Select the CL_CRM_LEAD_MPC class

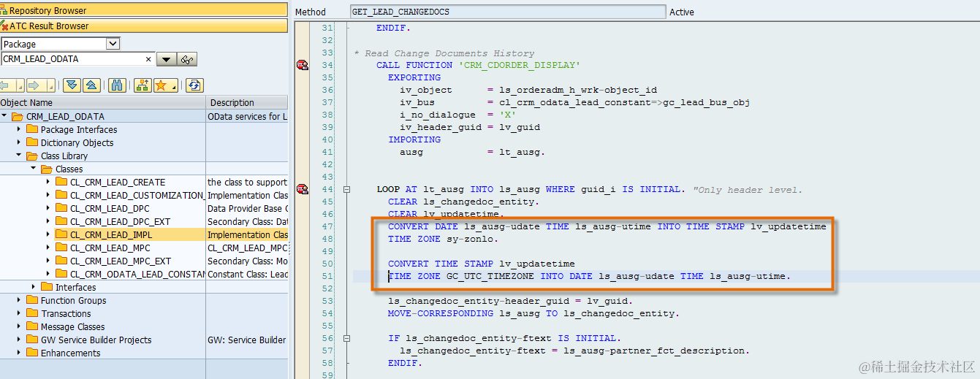[110, 248]
